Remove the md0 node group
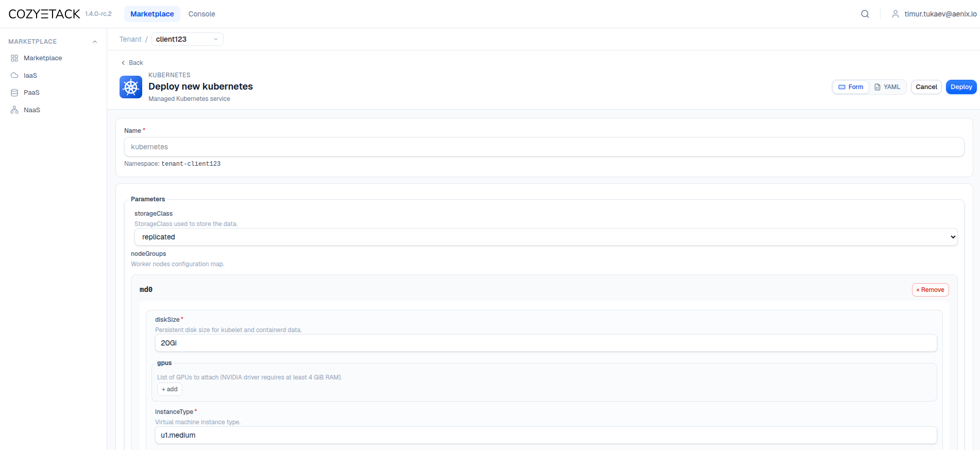The image size is (980, 450). click(x=930, y=290)
